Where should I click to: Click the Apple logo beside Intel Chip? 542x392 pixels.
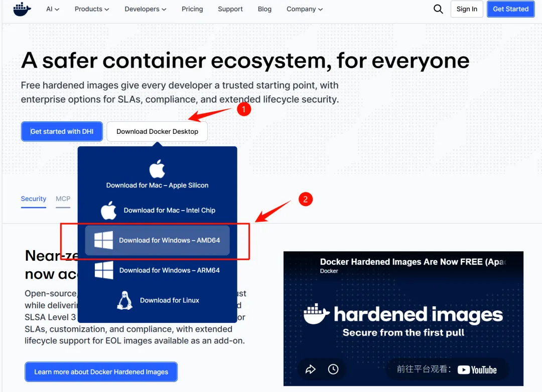tap(108, 211)
